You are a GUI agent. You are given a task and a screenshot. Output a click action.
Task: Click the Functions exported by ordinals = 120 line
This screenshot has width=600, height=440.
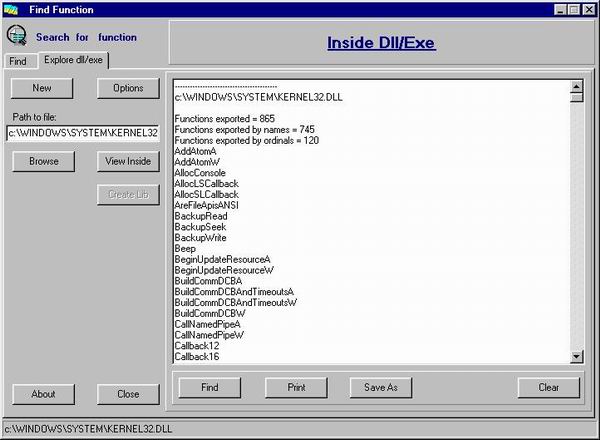tap(247, 140)
